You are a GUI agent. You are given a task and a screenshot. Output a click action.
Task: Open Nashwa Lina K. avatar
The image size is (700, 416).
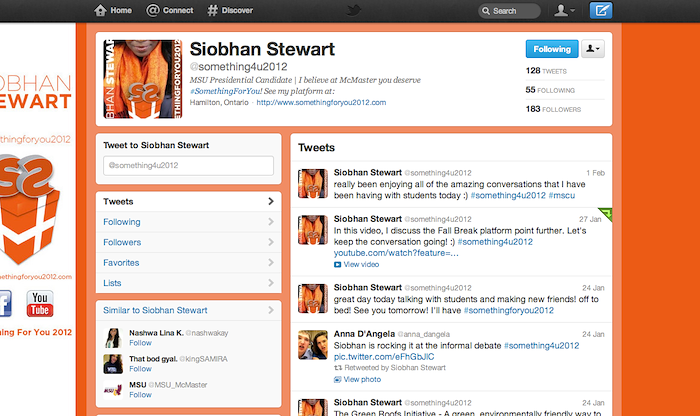click(x=113, y=338)
